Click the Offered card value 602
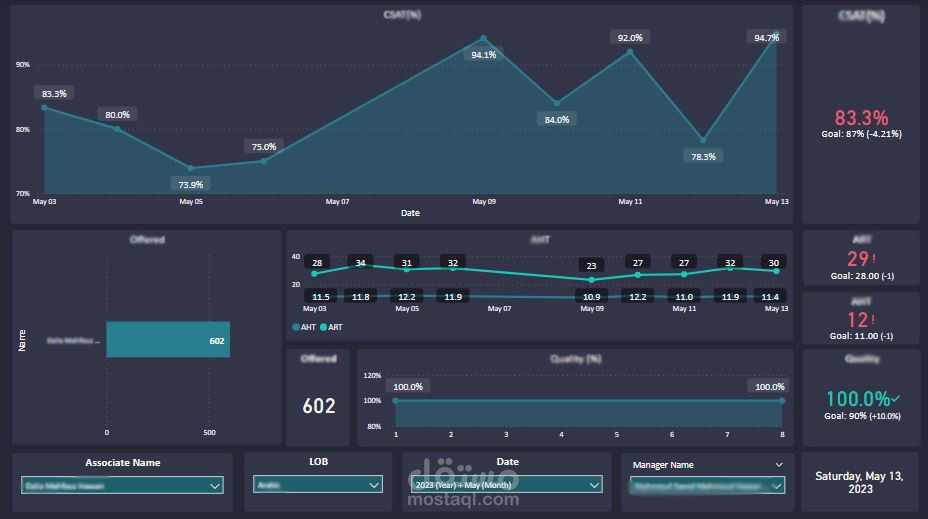 (319, 406)
